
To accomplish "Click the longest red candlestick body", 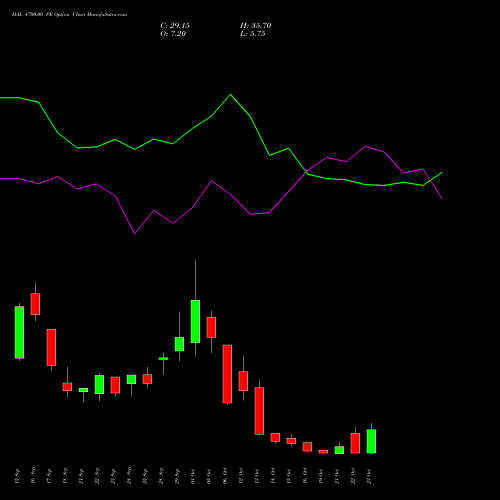I will coord(227,374).
